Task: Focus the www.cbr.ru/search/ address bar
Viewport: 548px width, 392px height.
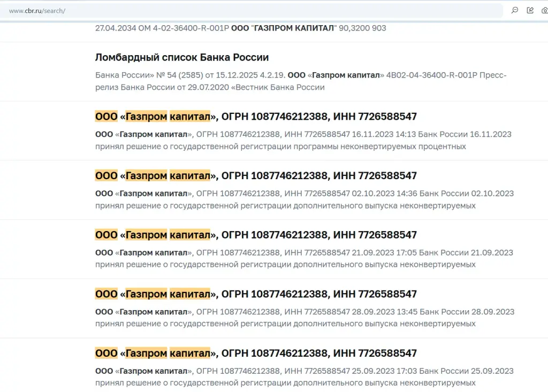Action: point(252,11)
